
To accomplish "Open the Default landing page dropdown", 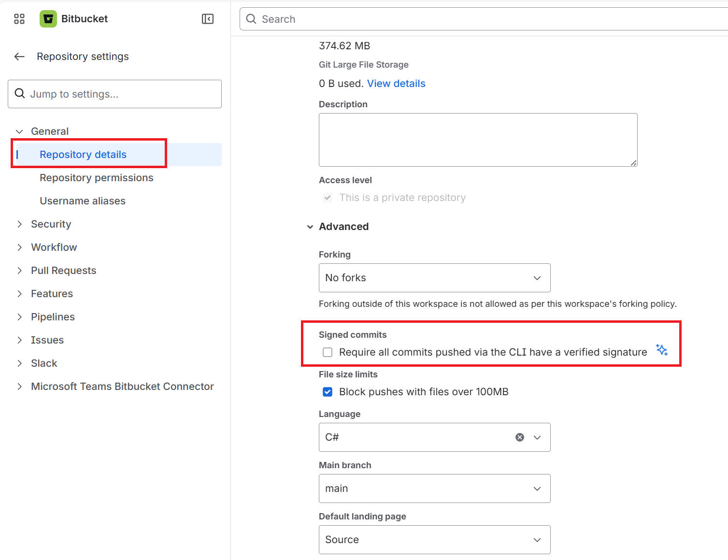I will coord(434,540).
